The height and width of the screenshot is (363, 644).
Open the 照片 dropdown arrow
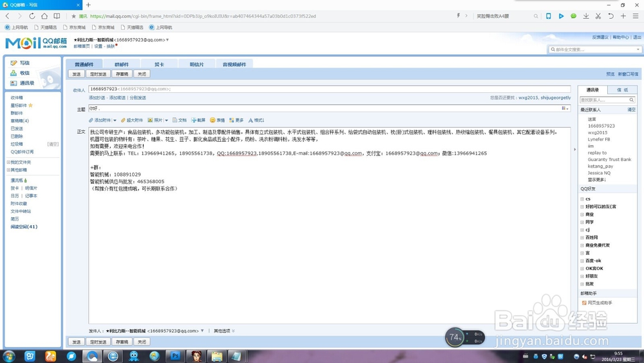[166, 121]
